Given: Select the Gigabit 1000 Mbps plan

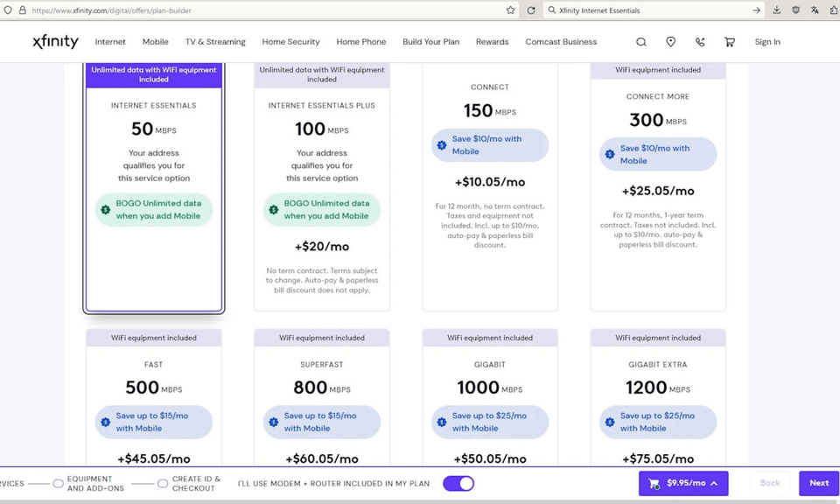Looking at the screenshot, I should pyautogui.click(x=490, y=397).
